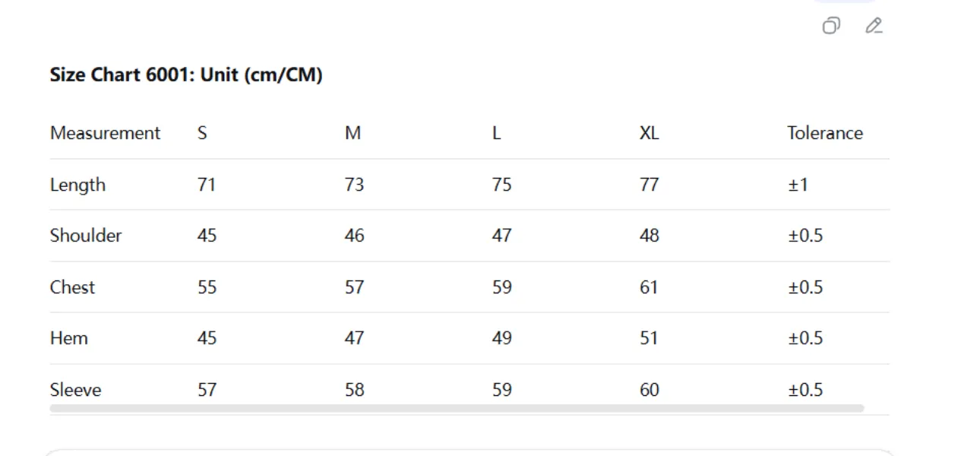
Task: Click the Shoulder row label
Action: 86,236
